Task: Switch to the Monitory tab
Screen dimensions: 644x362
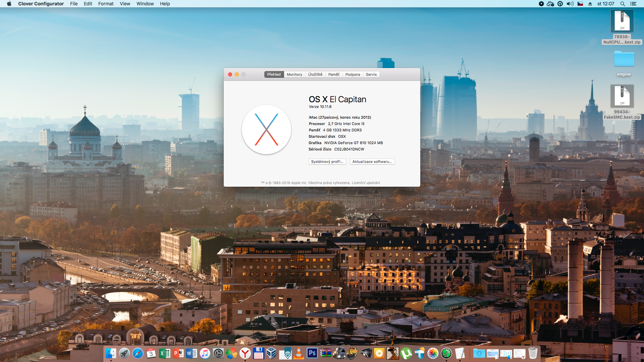Action: (294, 74)
